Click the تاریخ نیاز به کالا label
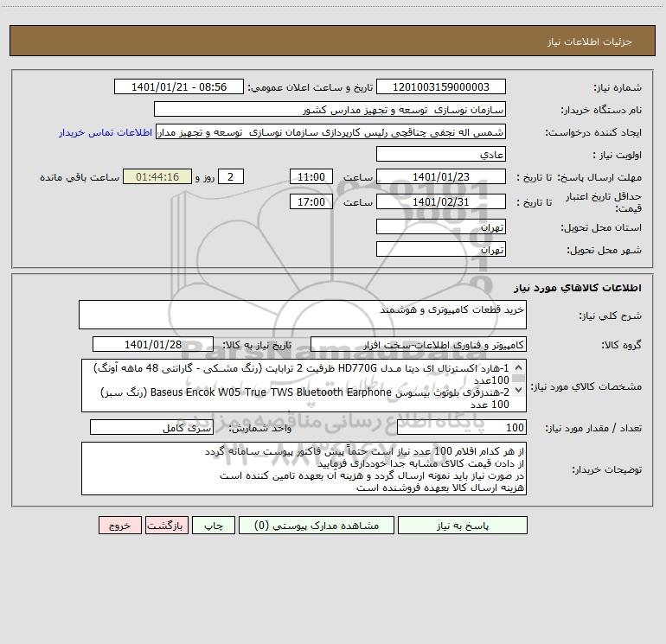666x644 pixels. [x=258, y=345]
